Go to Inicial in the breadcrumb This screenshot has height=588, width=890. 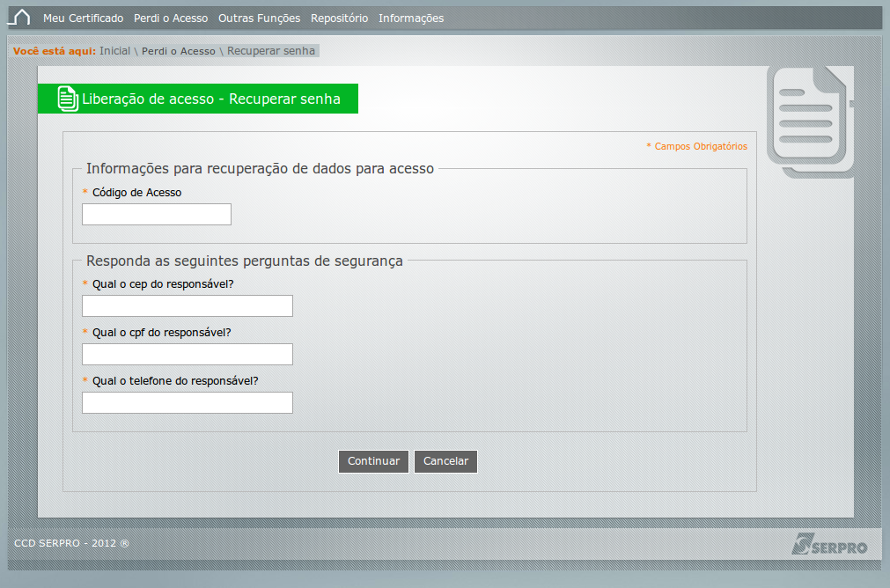coord(114,51)
